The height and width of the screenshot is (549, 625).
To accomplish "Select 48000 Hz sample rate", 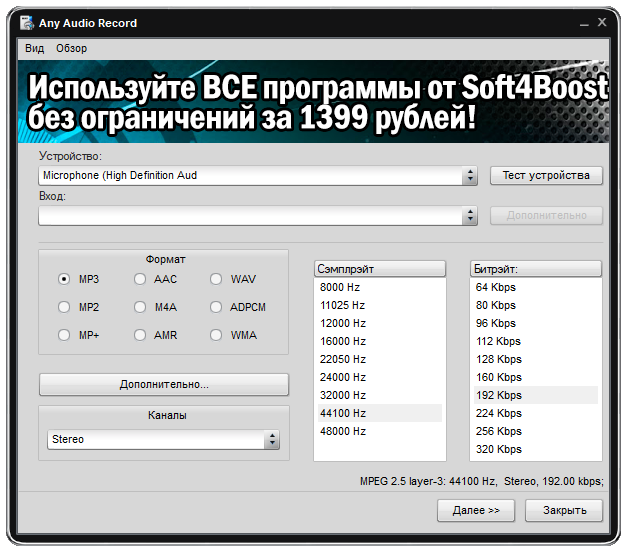I will [380, 431].
